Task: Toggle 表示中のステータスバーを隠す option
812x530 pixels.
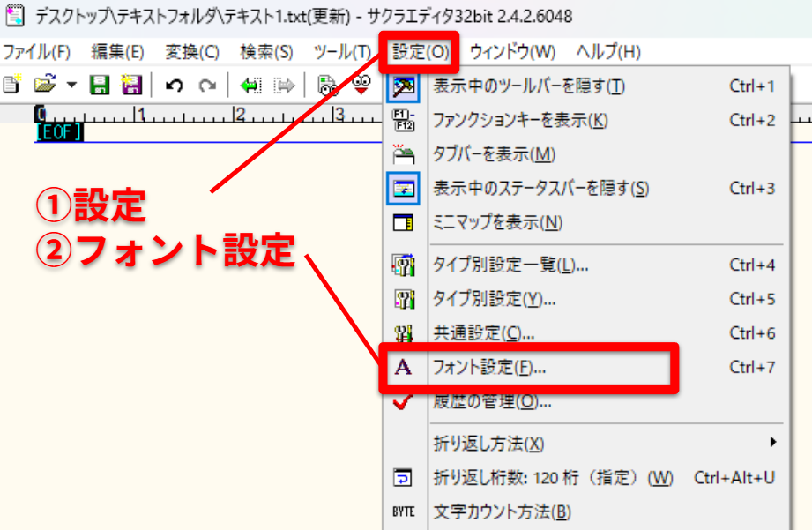Action: click(540, 188)
